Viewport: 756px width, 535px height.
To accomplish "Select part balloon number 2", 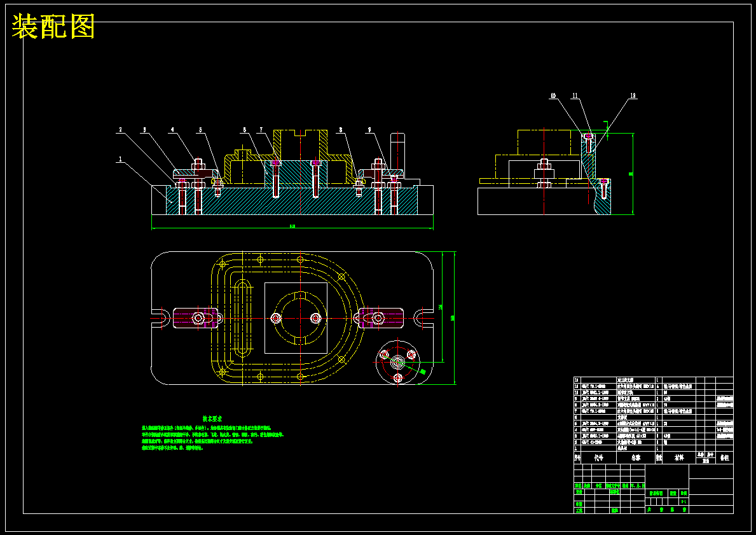I will pyautogui.click(x=120, y=130).
